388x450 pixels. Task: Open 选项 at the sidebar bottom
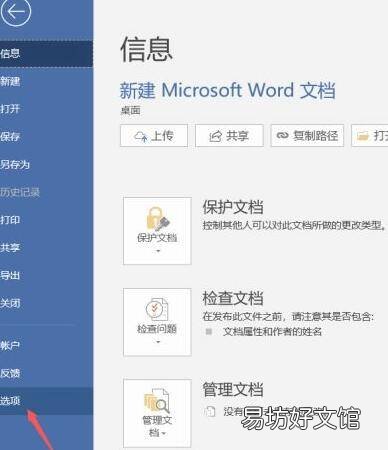click(x=46, y=401)
